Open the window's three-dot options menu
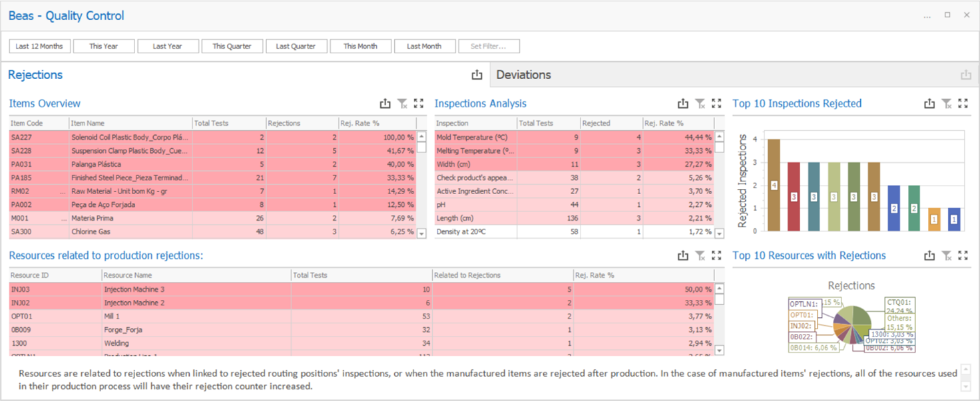The width and height of the screenshot is (980, 401). (x=927, y=16)
